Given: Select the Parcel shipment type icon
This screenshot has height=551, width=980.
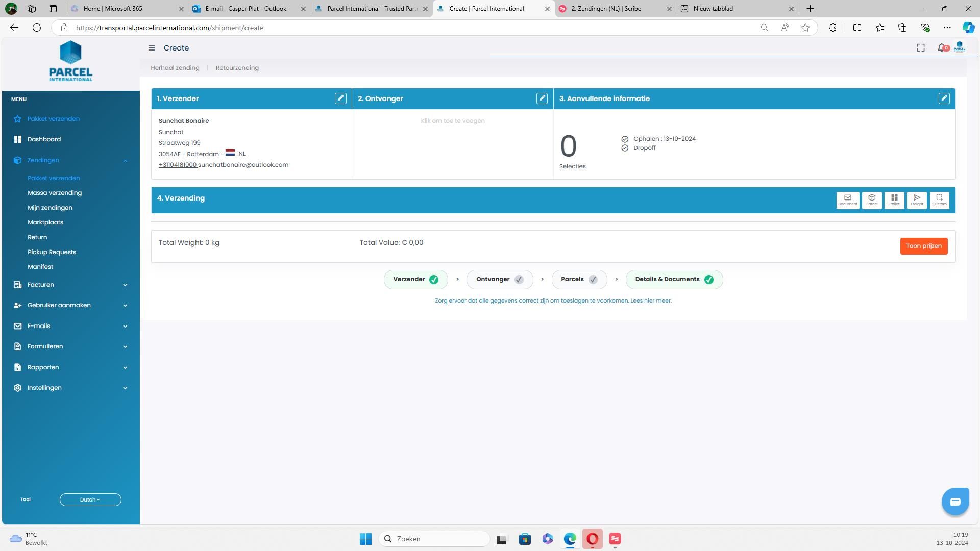Looking at the screenshot, I should pos(871,200).
